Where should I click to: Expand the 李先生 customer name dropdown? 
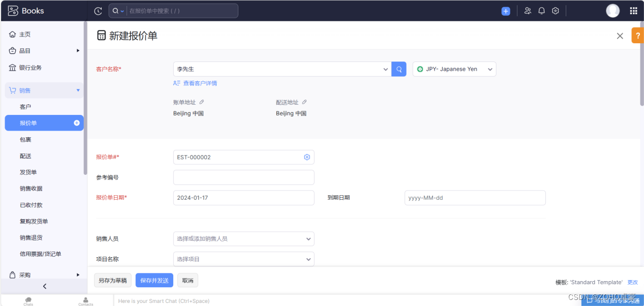[385, 70]
